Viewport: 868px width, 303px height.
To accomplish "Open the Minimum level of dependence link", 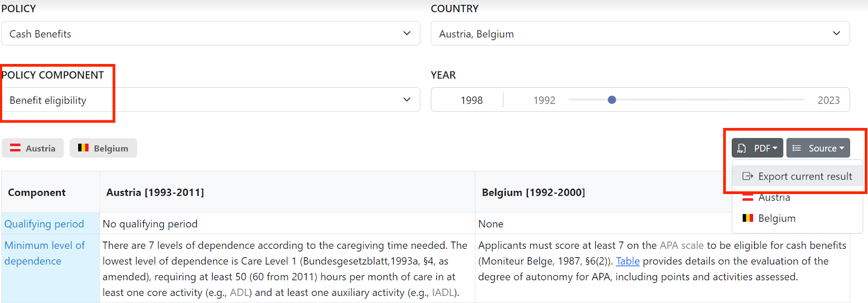I will coord(44,253).
